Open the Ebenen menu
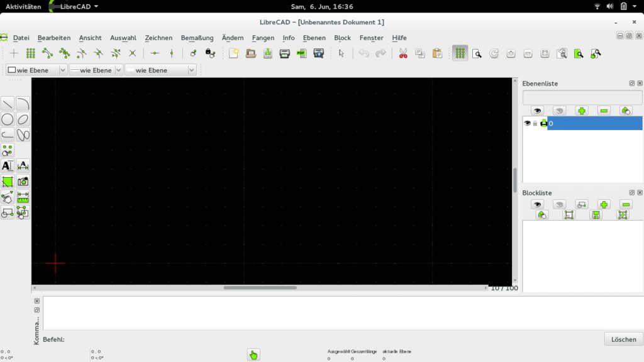The image size is (644, 362). [x=314, y=38]
